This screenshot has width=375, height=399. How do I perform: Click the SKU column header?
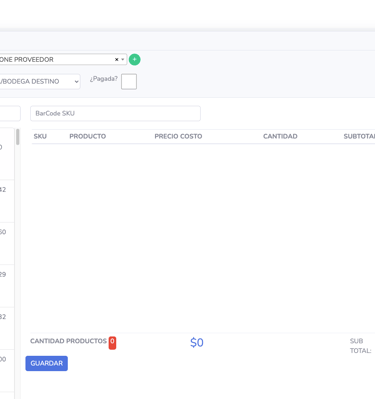click(40, 136)
